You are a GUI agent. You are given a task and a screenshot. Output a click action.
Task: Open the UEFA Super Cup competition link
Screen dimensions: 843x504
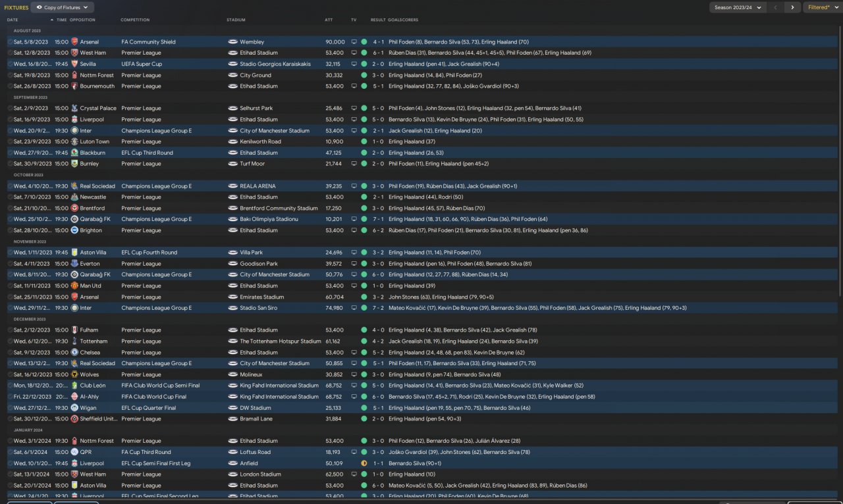(142, 64)
